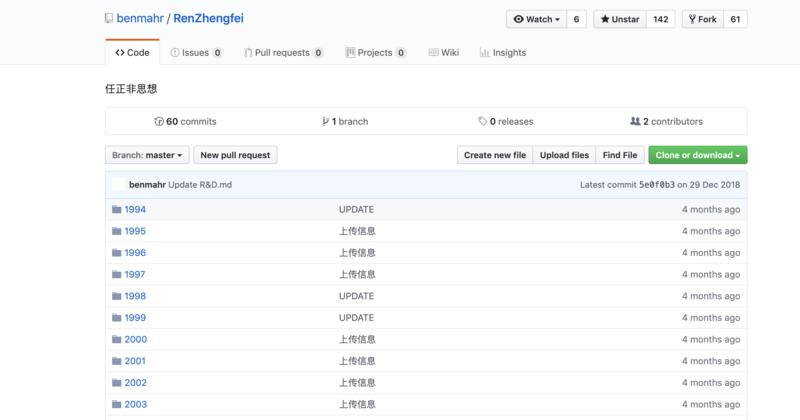Open the 2003 folder icon
Viewport: 800px width, 420px height.
coord(117,404)
